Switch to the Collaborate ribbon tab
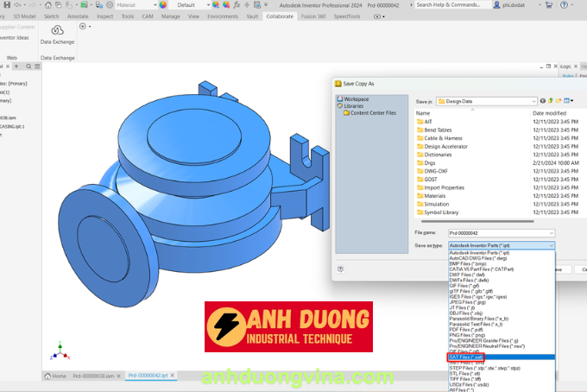 pos(280,16)
